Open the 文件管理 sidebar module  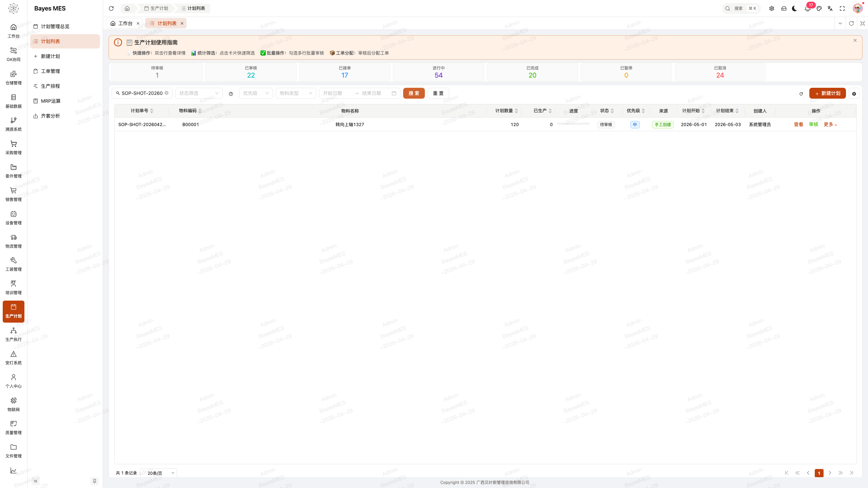14,451
